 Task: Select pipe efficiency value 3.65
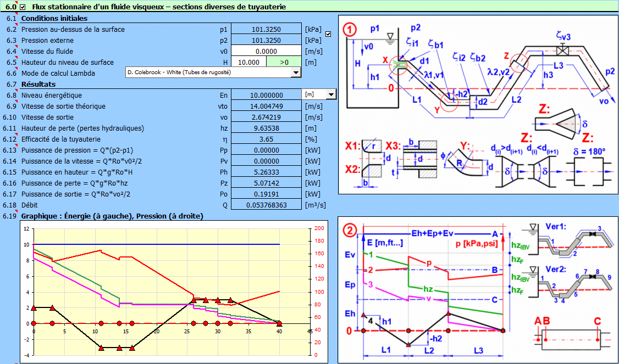click(x=267, y=139)
